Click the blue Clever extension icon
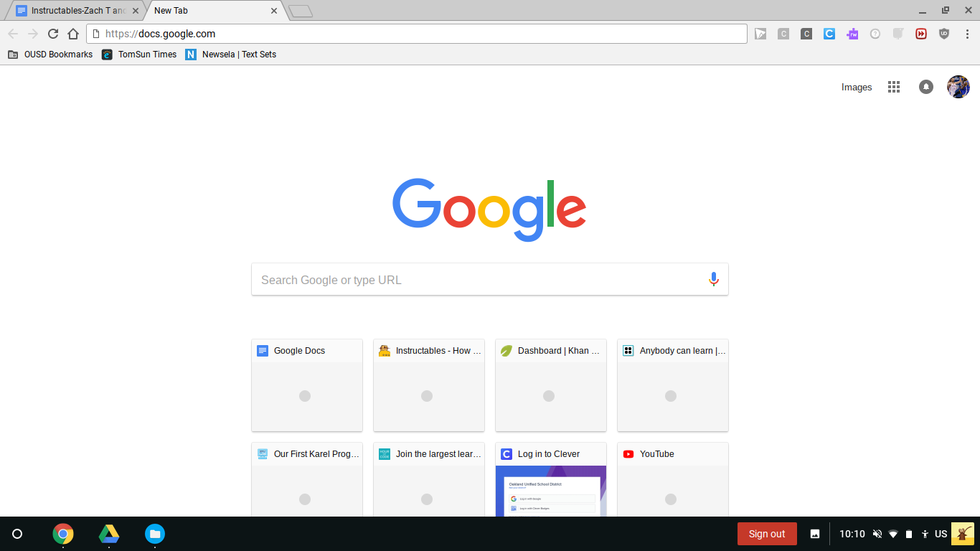 [x=829, y=34]
